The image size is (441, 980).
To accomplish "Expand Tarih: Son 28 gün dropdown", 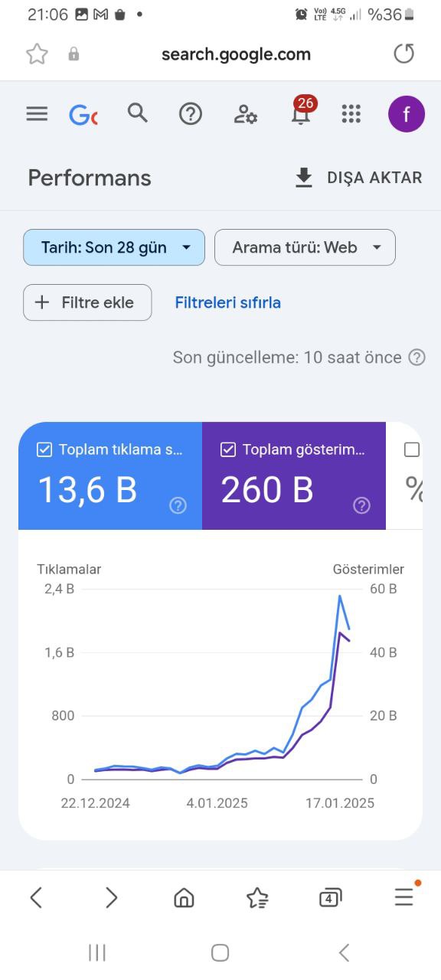I will 114,247.
